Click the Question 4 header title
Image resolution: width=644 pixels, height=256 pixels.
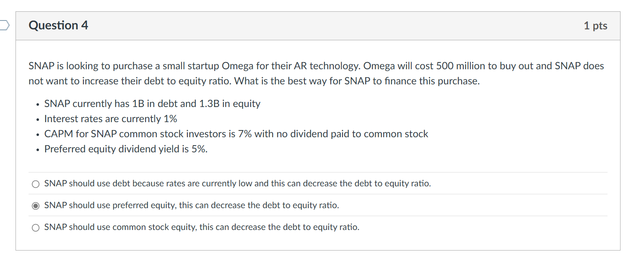pos(58,25)
